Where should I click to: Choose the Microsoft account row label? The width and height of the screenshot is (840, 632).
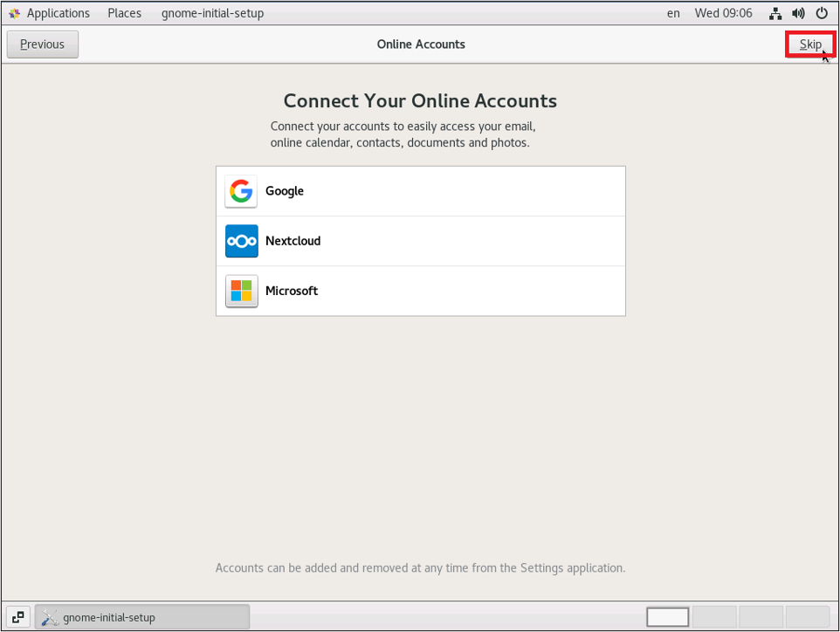(292, 291)
